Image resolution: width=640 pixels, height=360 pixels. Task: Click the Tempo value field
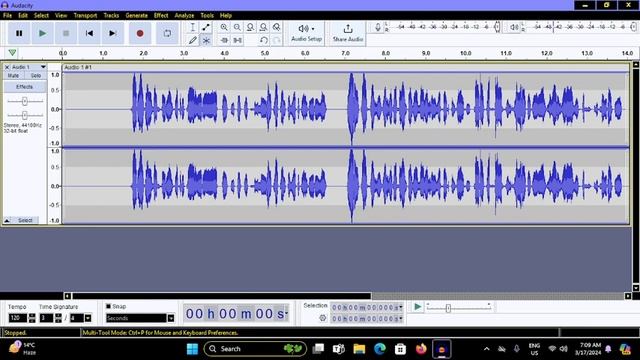click(x=18, y=318)
